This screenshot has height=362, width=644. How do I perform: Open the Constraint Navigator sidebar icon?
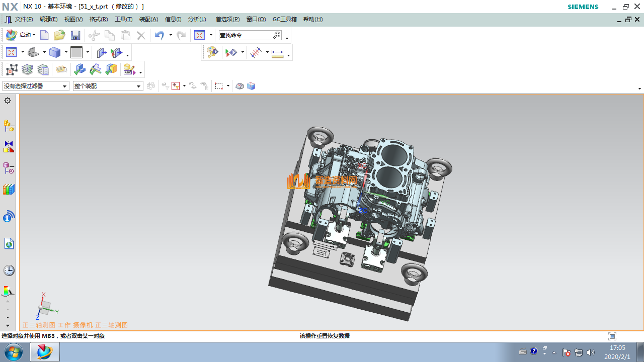point(9,147)
